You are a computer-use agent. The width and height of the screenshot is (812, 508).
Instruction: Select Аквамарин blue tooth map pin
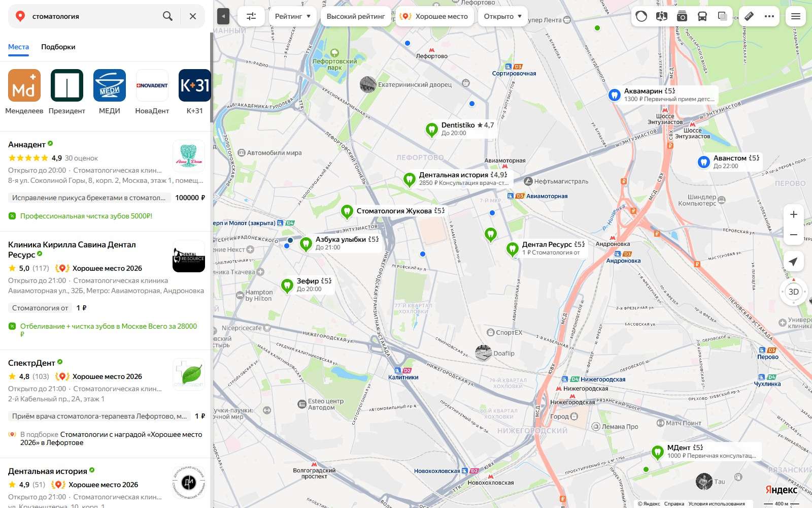pyautogui.click(x=614, y=95)
